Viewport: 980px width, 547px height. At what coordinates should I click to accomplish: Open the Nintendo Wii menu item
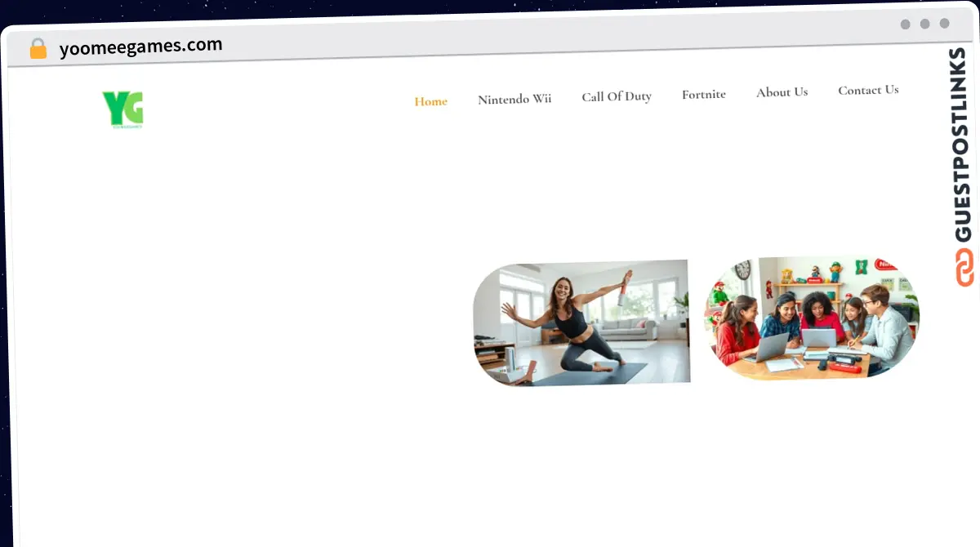514,99
